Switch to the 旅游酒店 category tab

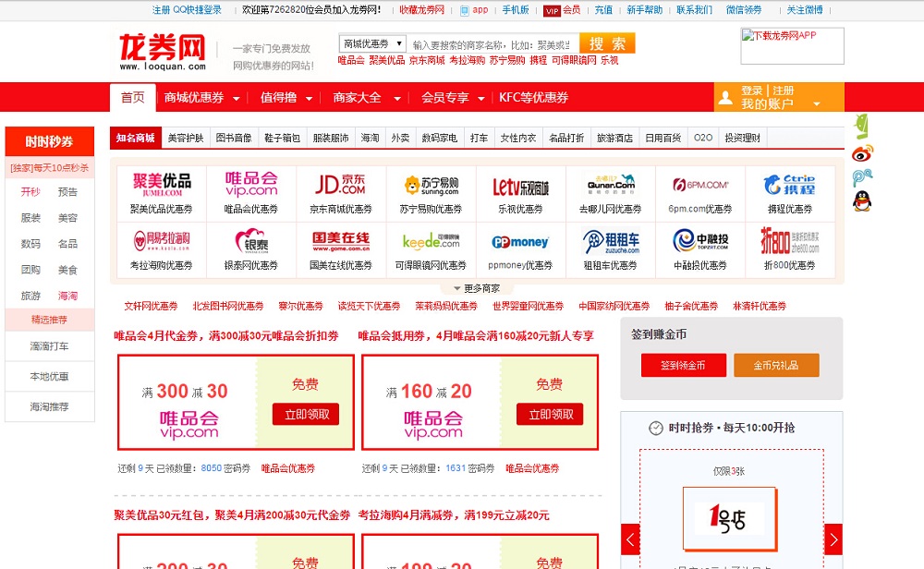614,138
